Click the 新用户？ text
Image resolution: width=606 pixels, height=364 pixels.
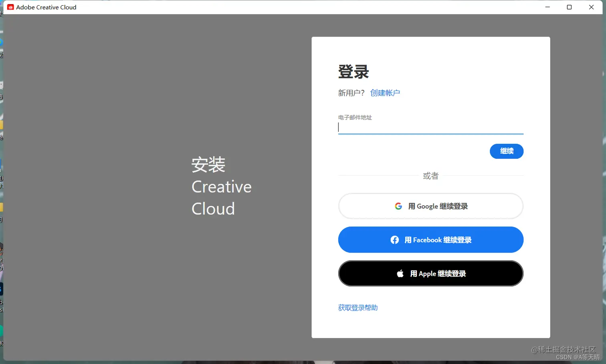pyautogui.click(x=351, y=93)
